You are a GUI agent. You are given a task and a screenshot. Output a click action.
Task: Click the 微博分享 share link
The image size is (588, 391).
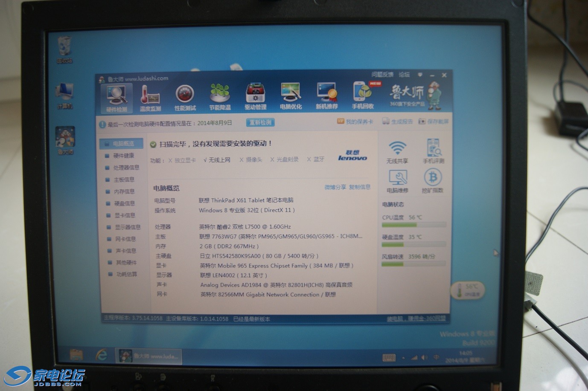[335, 187]
